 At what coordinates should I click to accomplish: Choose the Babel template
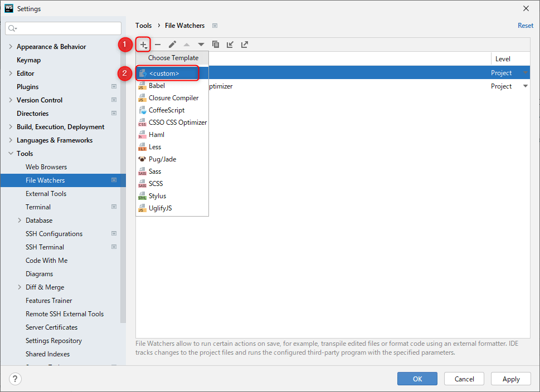(x=172, y=86)
